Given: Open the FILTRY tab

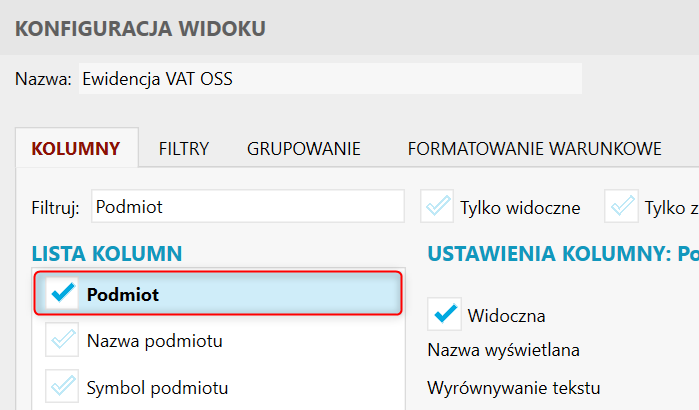Looking at the screenshot, I should click(x=183, y=149).
